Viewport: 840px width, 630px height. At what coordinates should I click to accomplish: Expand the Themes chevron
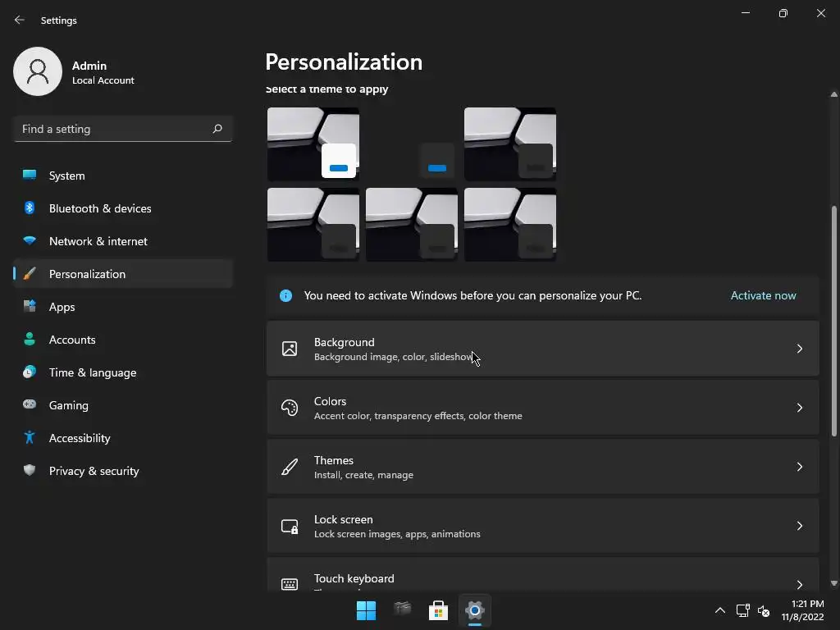[799, 467]
